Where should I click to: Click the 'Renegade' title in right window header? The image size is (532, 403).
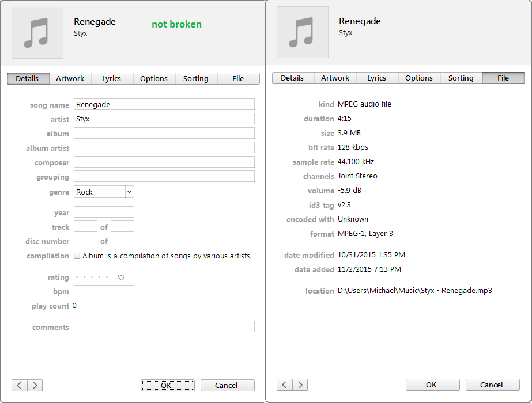tap(360, 21)
